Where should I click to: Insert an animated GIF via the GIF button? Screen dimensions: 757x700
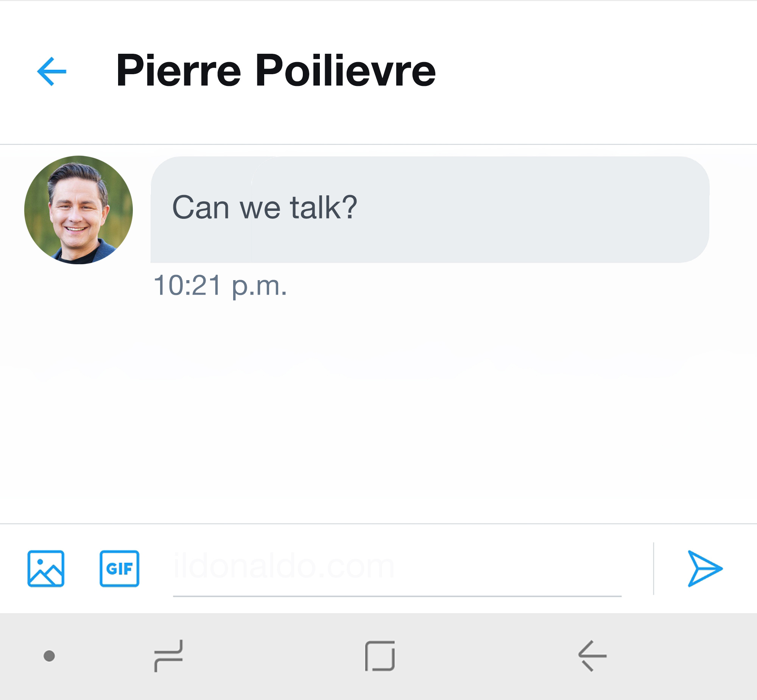(119, 568)
